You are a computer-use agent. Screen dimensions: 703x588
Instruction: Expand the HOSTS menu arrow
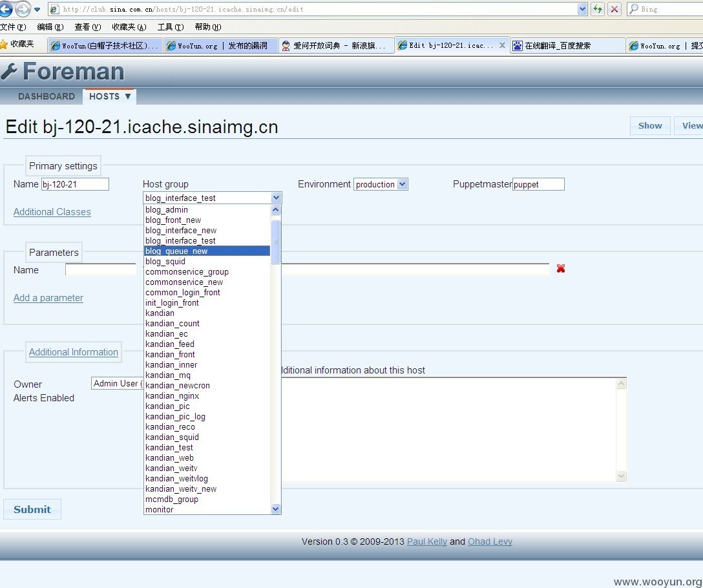[x=128, y=96]
